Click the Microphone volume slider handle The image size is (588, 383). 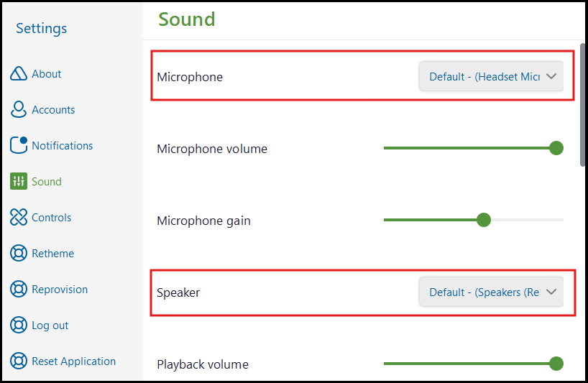click(x=556, y=149)
